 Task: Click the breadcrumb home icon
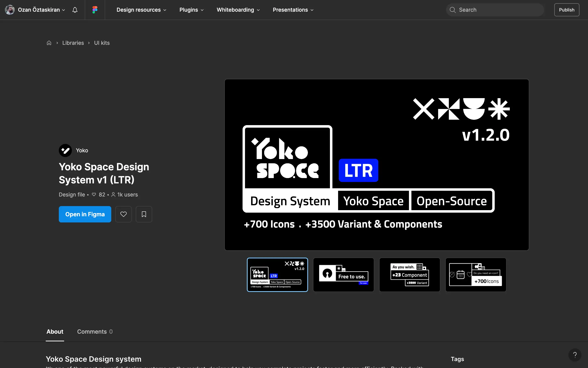(x=49, y=43)
